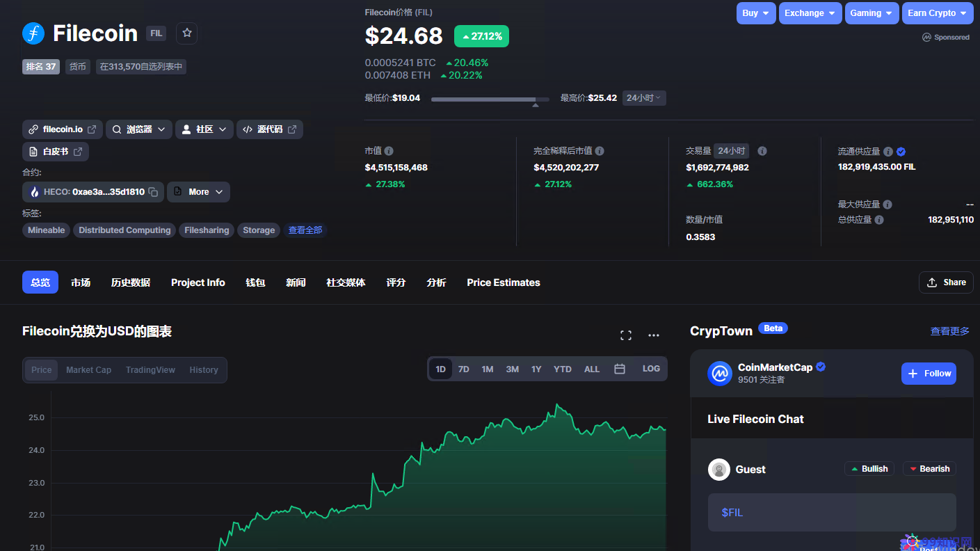980x551 pixels.
Task: Click the 流通供应量 info icon
Action: (x=888, y=152)
